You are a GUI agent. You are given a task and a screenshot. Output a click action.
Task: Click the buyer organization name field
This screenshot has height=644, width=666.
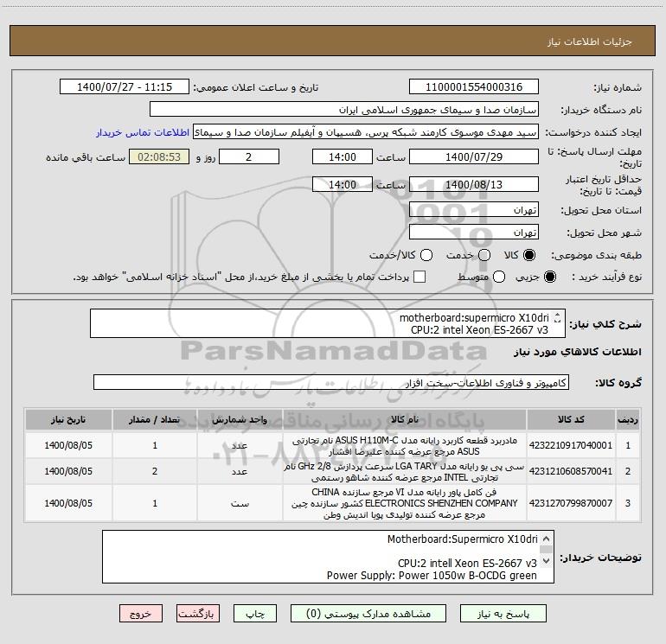click(344, 110)
